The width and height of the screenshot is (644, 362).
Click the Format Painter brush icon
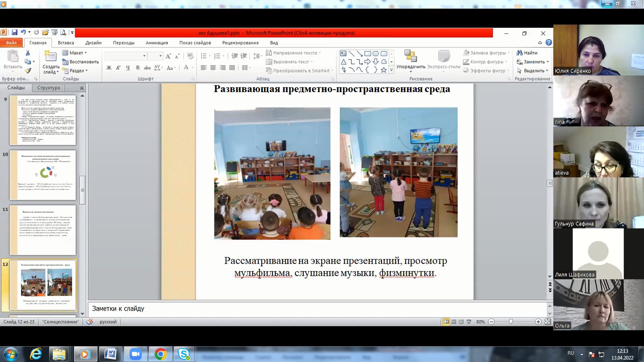pyautogui.click(x=28, y=71)
